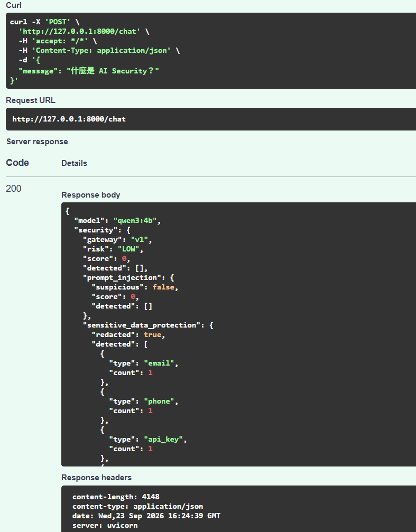Screen dimensions: 416x532
Task: Click the "type": "phone" line
Action: pos(144,401)
